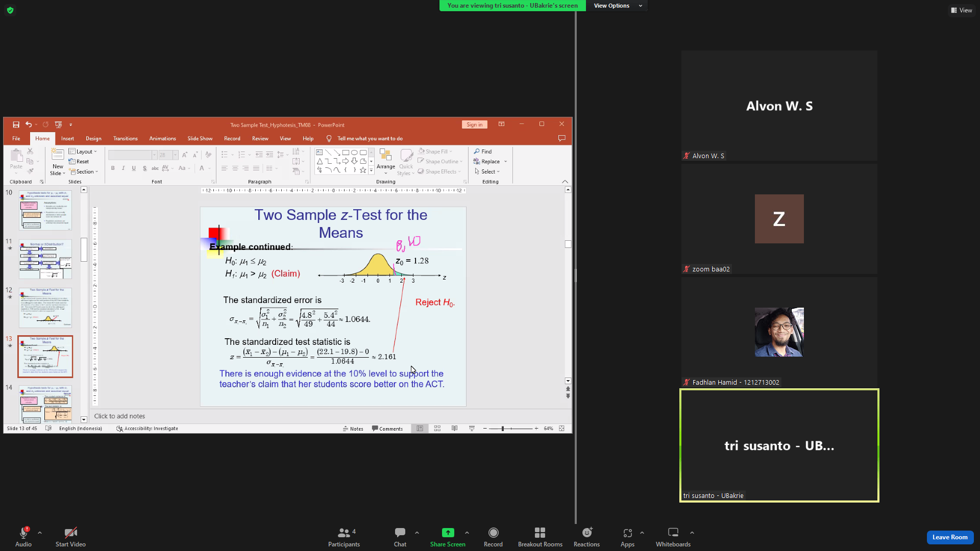980x551 pixels.
Task: Switch to the Transitions tab
Action: (x=126, y=139)
